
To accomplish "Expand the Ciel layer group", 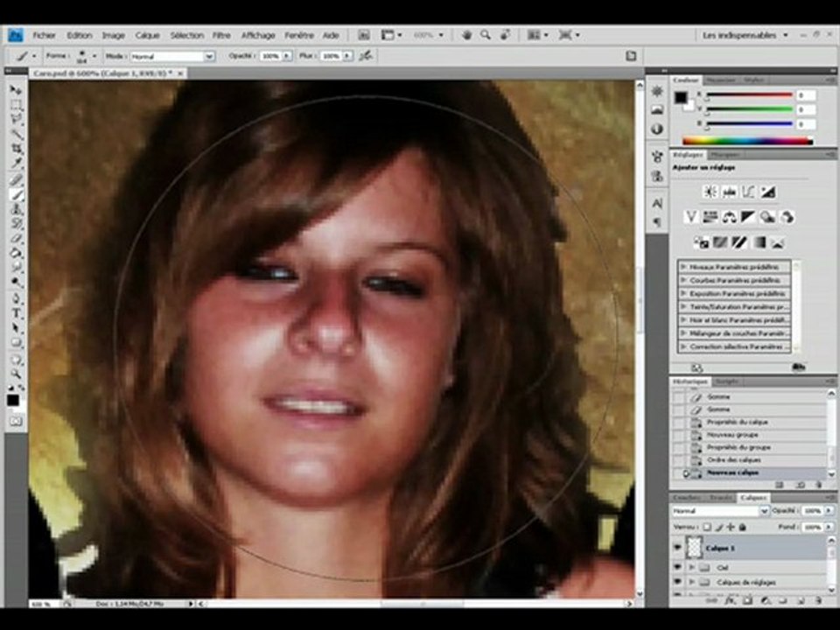I will click(x=691, y=567).
